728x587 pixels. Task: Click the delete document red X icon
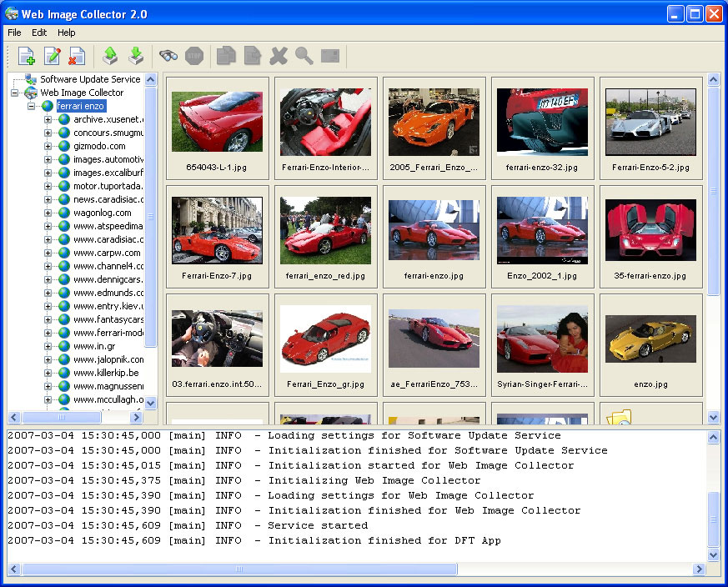[x=77, y=57]
